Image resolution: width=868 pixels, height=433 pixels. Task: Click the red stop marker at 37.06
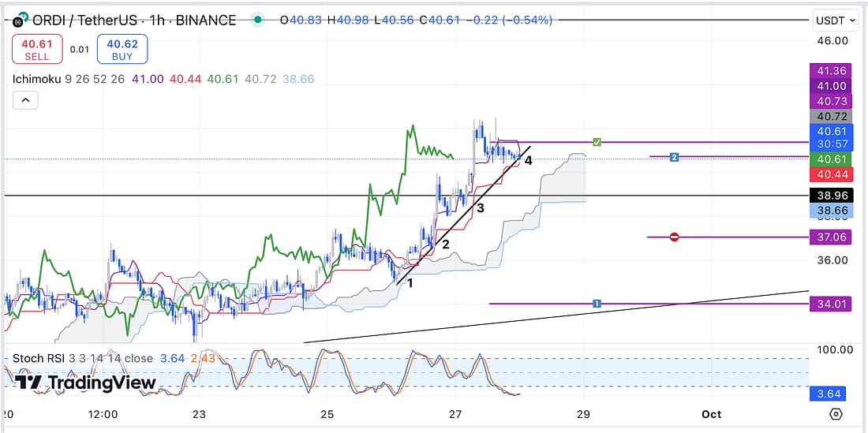click(x=674, y=237)
